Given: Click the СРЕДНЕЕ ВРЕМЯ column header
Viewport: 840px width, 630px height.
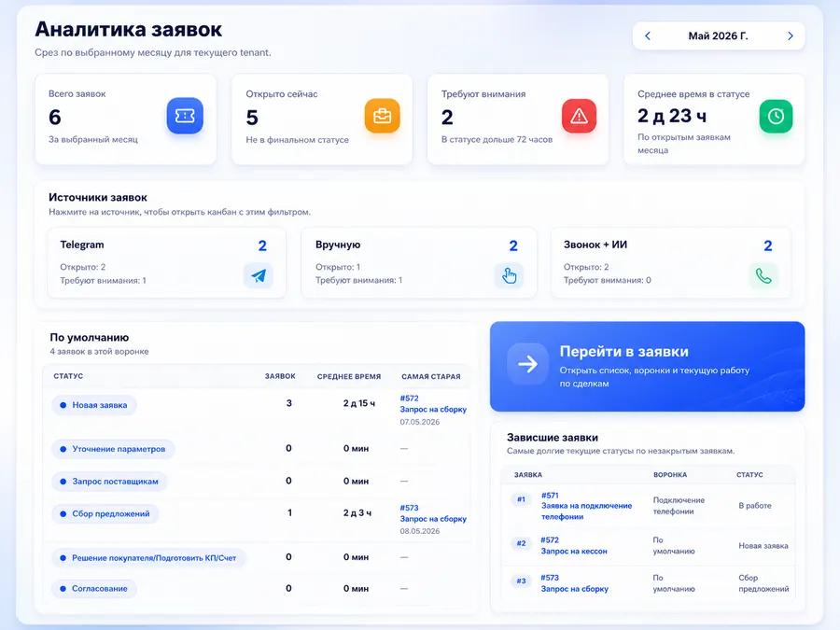Looking at the screenshot, I should (x=349, y=377).
